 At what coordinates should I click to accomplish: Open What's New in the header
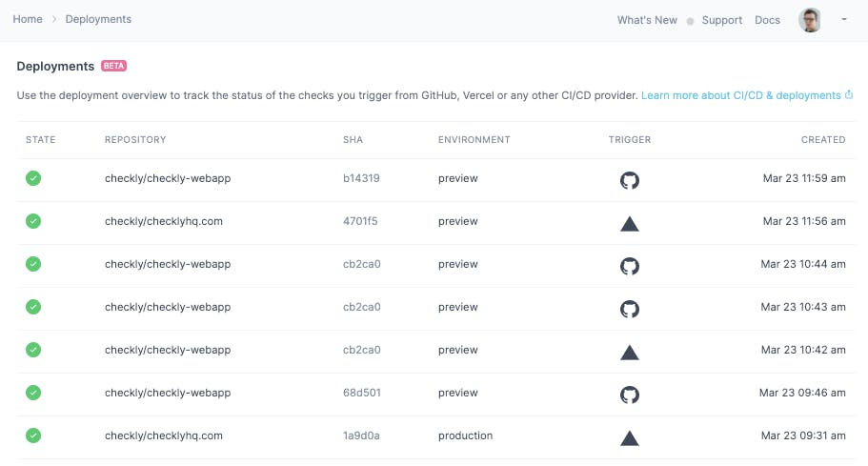pos(647,20)
